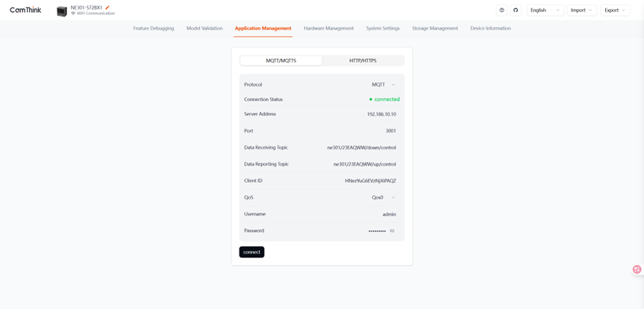This screenshot has height=309, width=644.
Task: Open the English language selector
Action: (545, 10)
